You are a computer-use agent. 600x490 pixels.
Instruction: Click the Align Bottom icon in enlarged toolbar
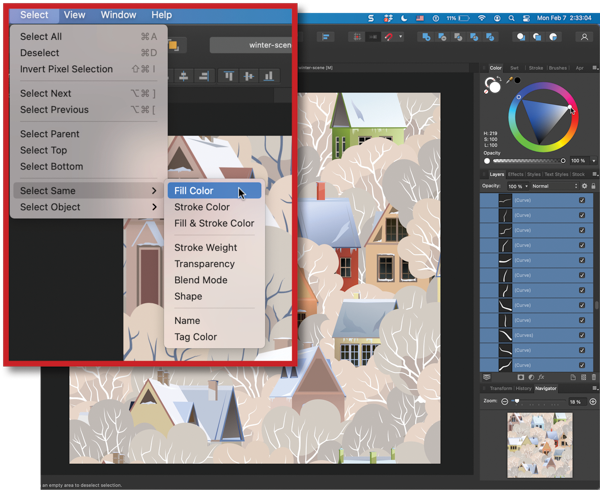click(x=269, y=76)
